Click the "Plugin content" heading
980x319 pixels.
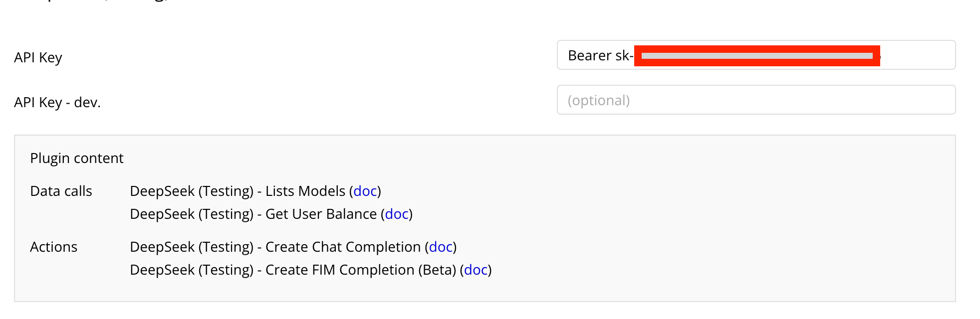tap(77, 159)
